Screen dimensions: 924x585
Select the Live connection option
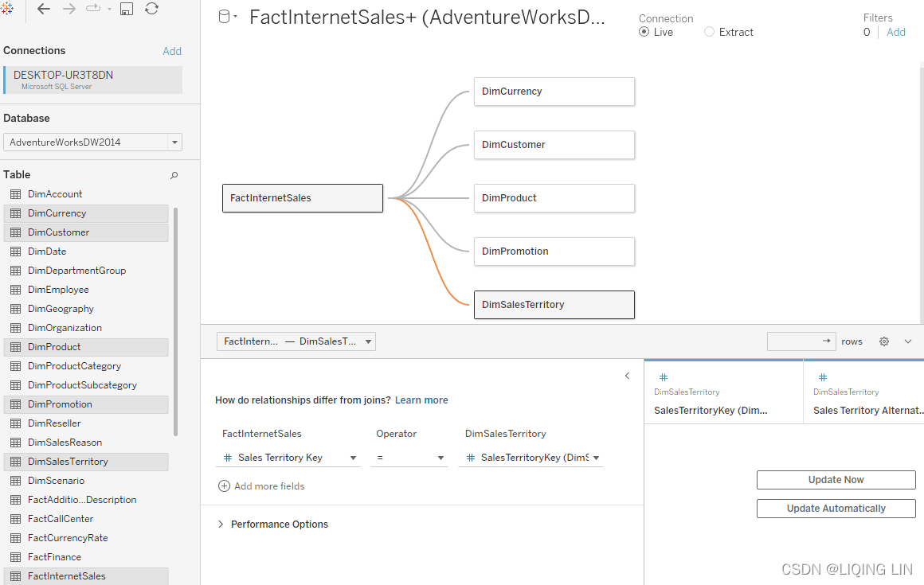click(644, 32)
